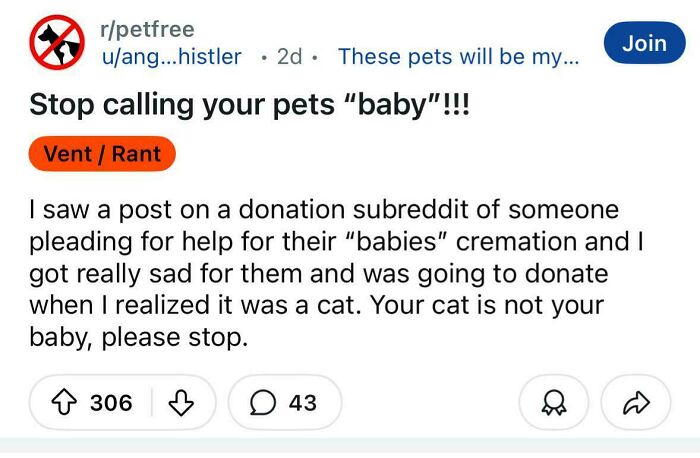This screenshot has height=458, width=700.
Task: Open the post title about calling pets "baby"
Action: pos(248,104)
